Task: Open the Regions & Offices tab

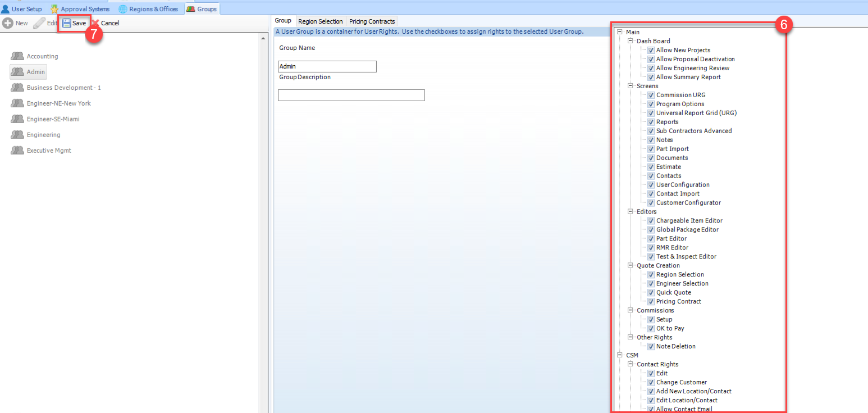Action: (148, 9)
